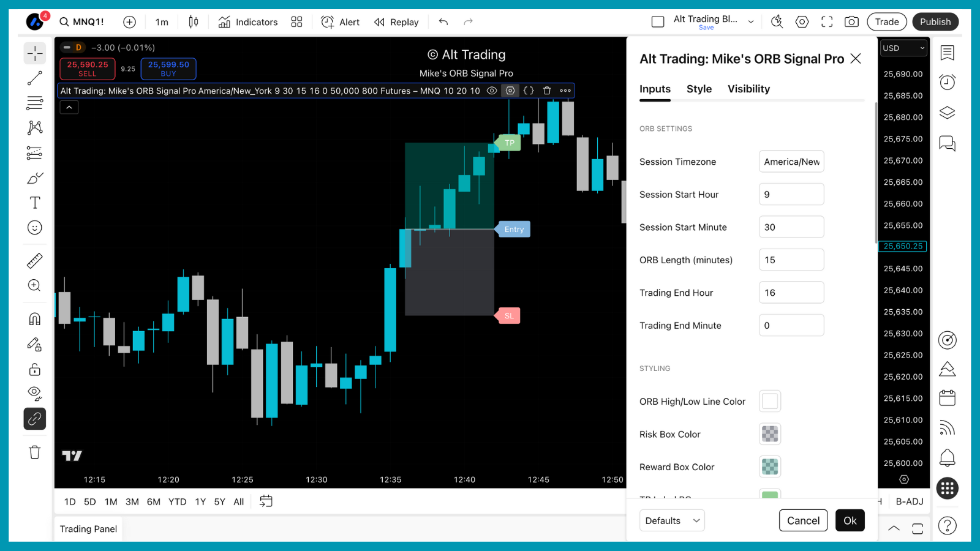Select the Text annotation tool
Image resolution: width=980 pixels, height=551 pixels.
[35, 203]
